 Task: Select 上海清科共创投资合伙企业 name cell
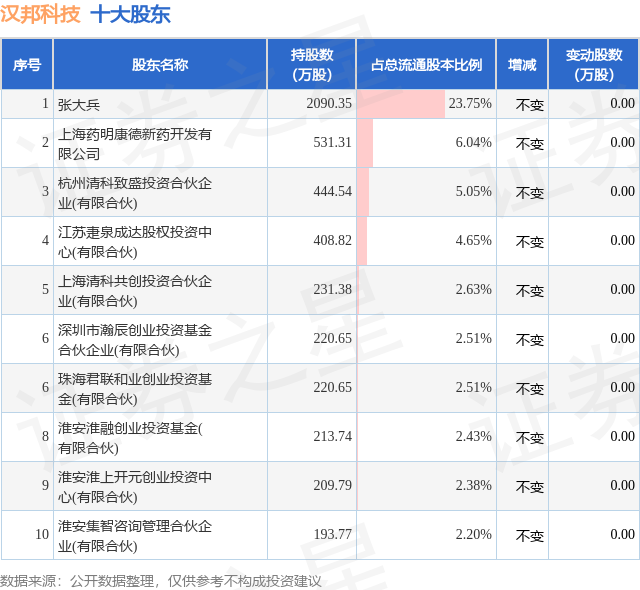pos(134,291)
